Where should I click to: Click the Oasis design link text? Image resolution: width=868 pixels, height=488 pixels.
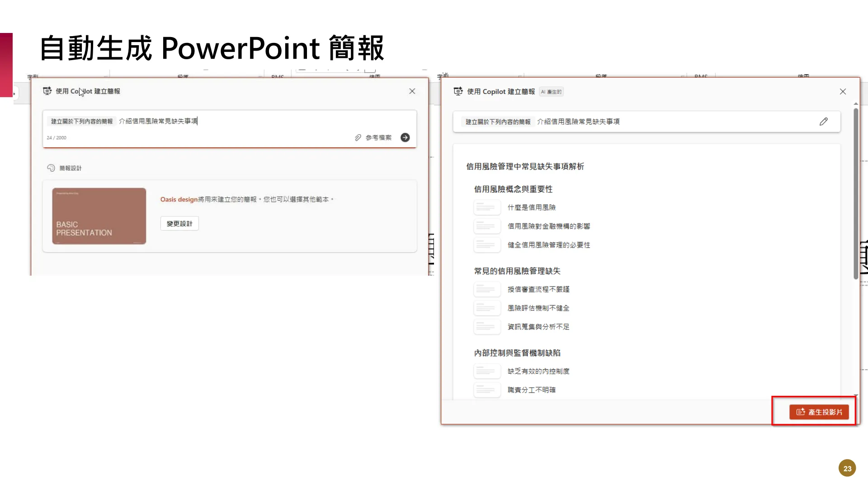[179, 199]
